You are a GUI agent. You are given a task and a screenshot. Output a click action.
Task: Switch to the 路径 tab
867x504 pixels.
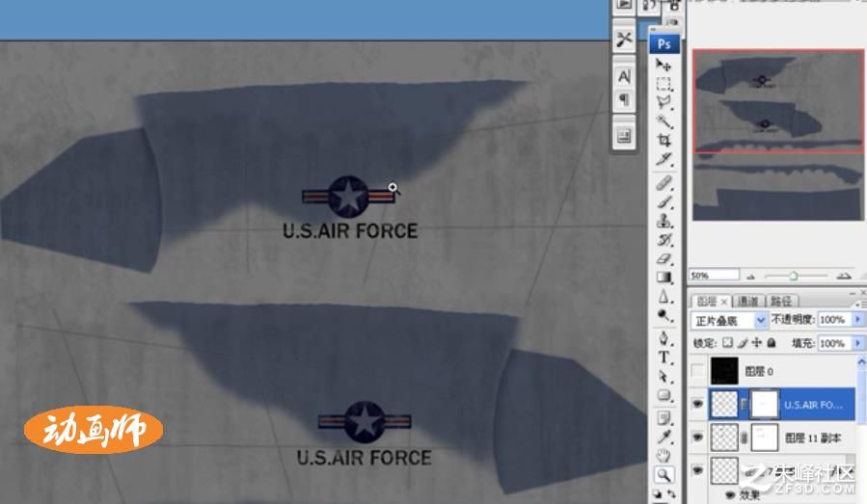point(781,302)
